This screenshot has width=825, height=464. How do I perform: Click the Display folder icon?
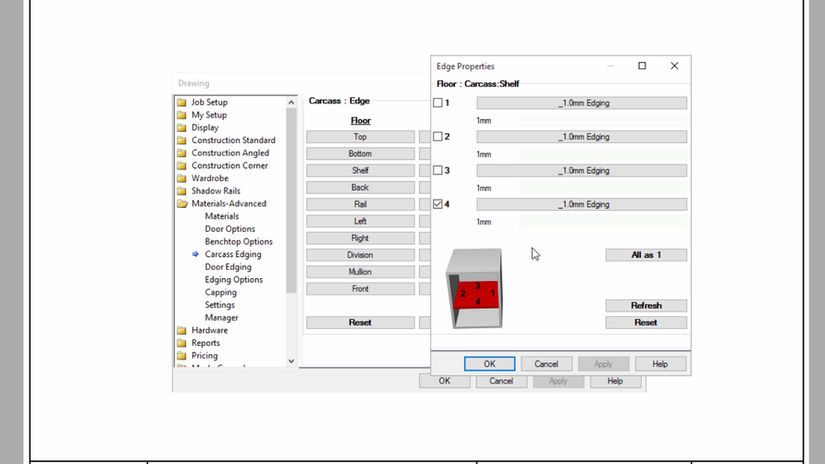[182, 127]
